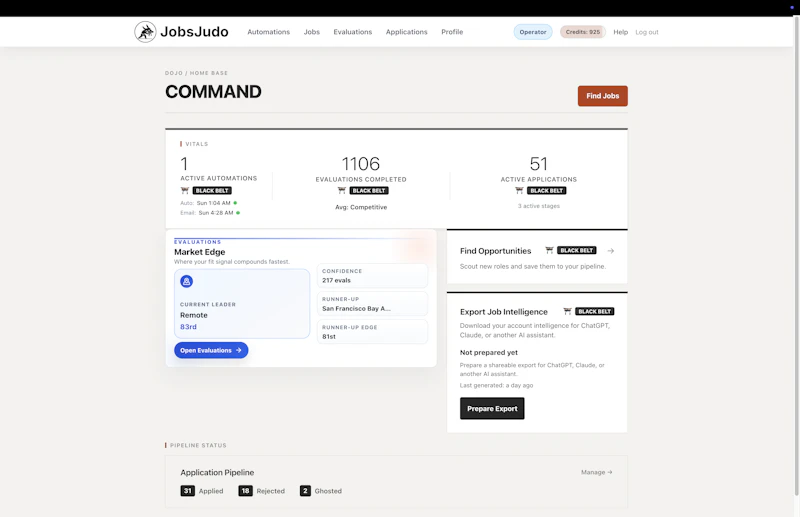Click the 51 active applications number

click(x=539, y=164)
